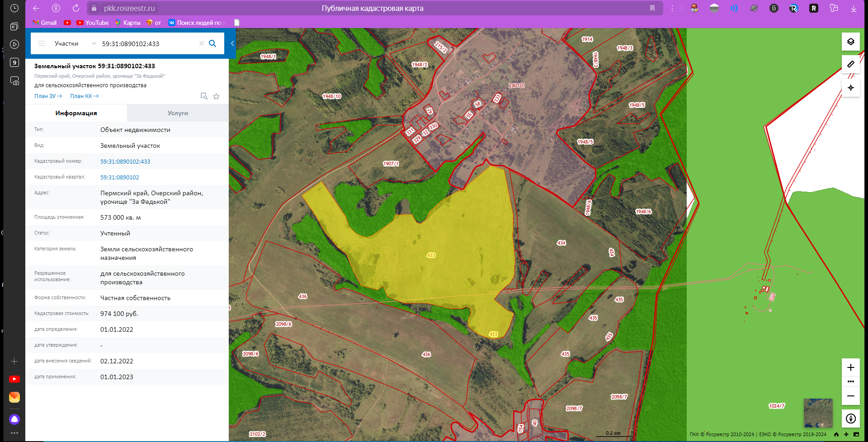Show the parcel on map icon
The width and height of the screenshot is (868, 442).
tap(204, 96)
